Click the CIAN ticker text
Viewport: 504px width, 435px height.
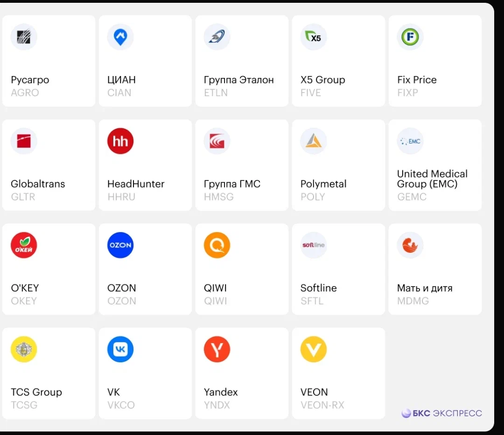(119, 93)
